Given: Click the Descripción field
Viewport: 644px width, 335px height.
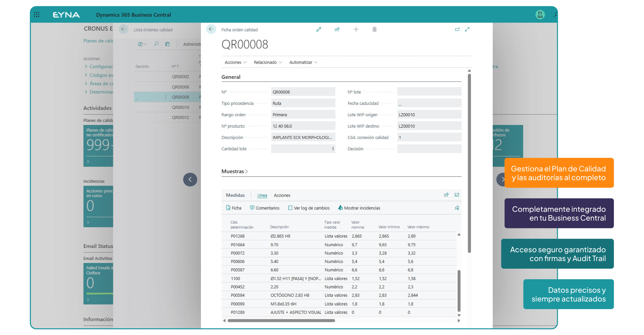Looking at the screenshot, I should pyautogui.click(x=303, y=137).
